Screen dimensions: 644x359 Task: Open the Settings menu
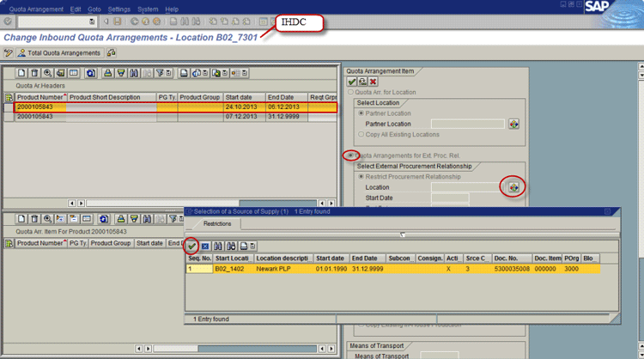(x=119, y=9)
